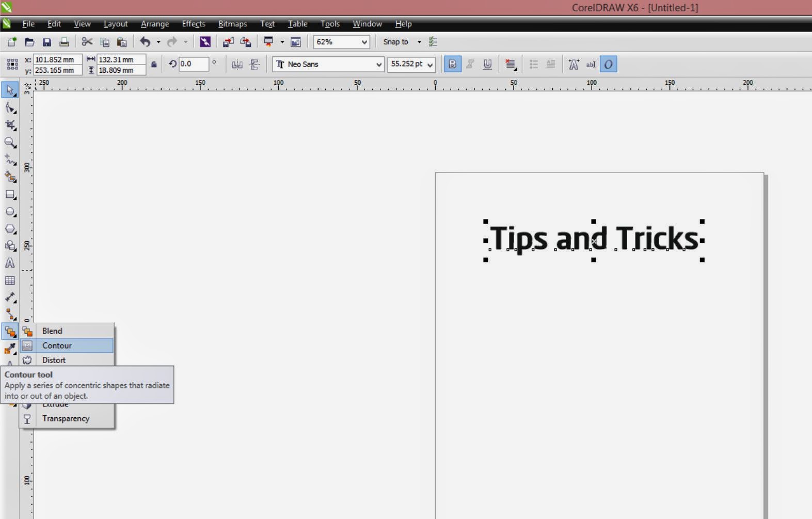This screenshot has height=519, width=812.
Task: Open the Neo Sans font list
Action: click(378, 65)
